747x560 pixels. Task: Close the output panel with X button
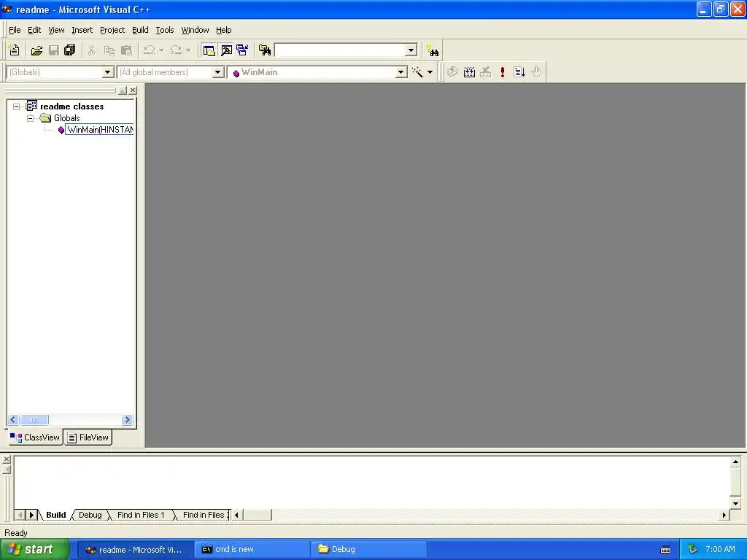pos(6,459)
